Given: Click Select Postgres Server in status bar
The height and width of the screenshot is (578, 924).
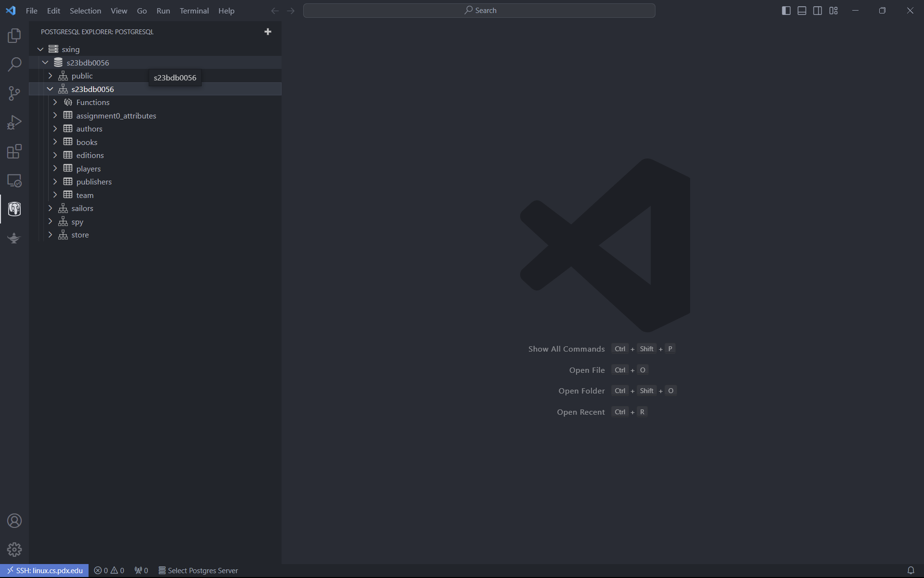Looking at the screenshot, I should (x=198, y=570).
